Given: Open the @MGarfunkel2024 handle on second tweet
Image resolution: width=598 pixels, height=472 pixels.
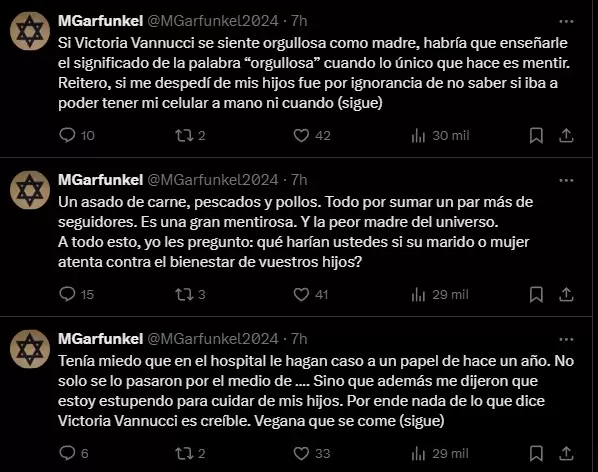Looking at the screenshot, I should [x=213, y=180].
